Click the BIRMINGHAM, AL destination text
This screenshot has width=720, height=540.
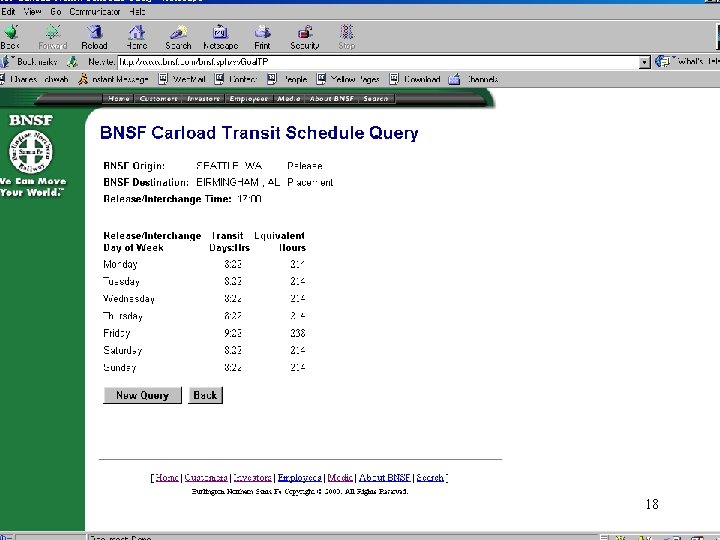(238, 182)
